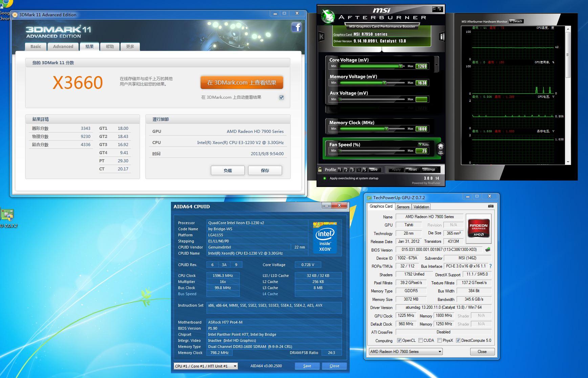
Task: Click hardware monitor scrollbar down arrow
Action: click(568, 162)
